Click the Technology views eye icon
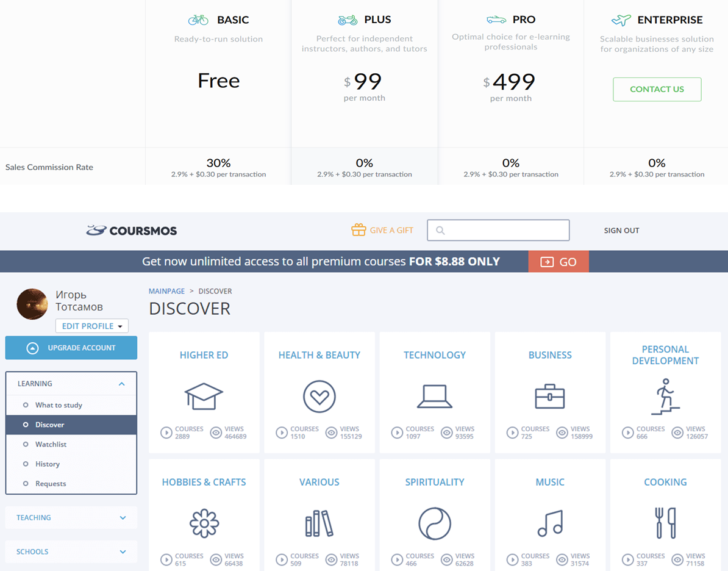 click(x=447, y=433)
